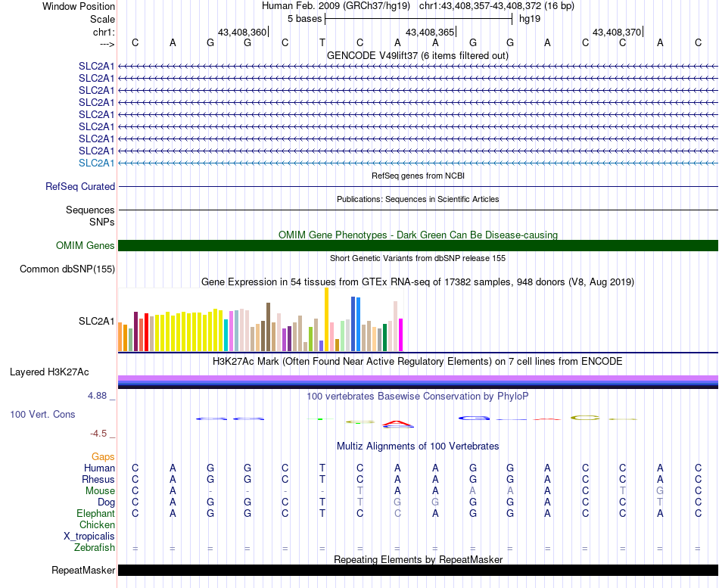Select the Zebrafish species label
The height and width of the screenshot is (588, 719).
click(95, 547)
